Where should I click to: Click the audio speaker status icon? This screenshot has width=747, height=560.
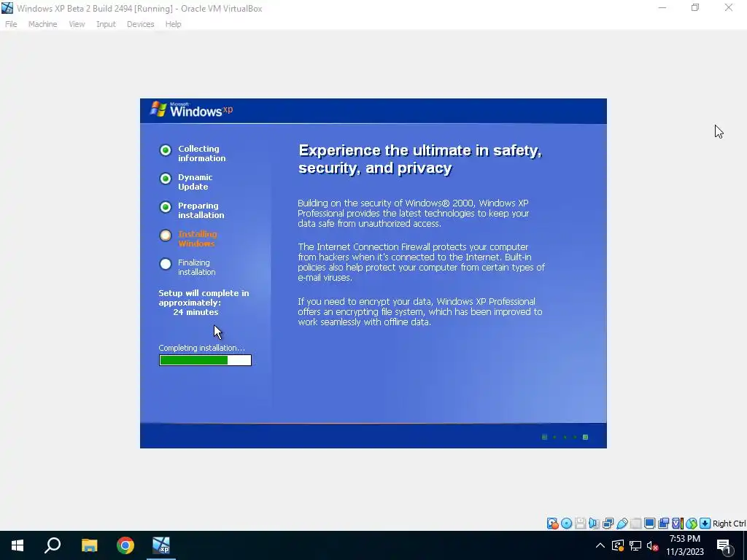(x=594, y=524)
